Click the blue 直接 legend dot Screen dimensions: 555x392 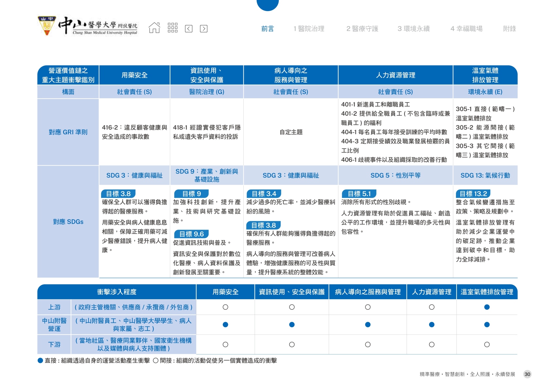coord(41,361)
